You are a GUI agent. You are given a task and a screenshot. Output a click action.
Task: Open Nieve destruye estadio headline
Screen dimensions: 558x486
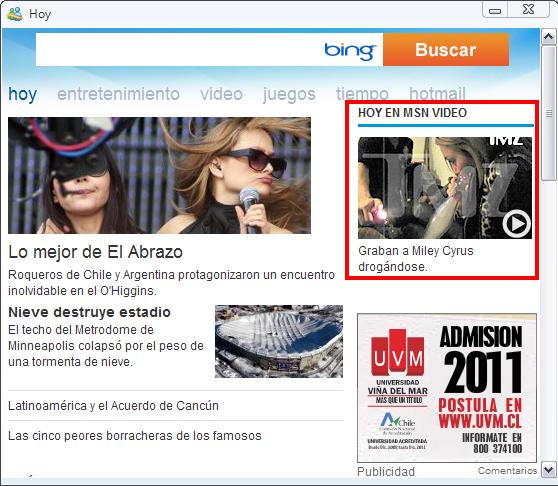(89, 312)
